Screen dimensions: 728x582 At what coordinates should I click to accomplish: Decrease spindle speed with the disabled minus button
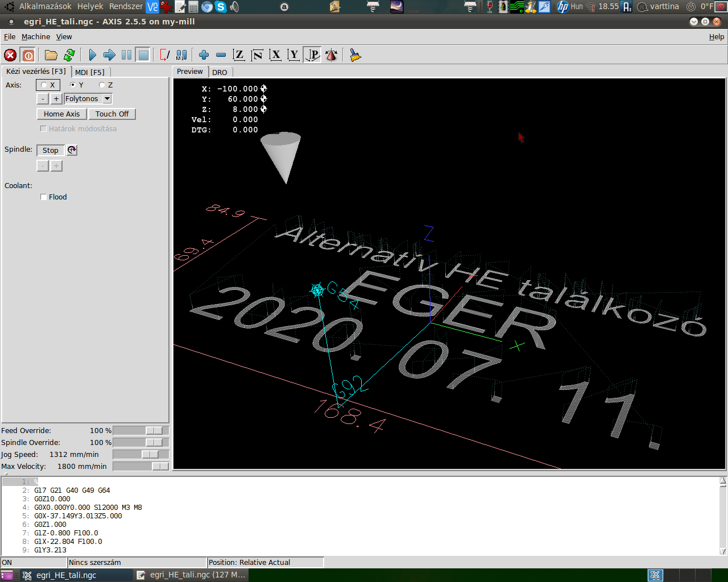tap(43, 166)
